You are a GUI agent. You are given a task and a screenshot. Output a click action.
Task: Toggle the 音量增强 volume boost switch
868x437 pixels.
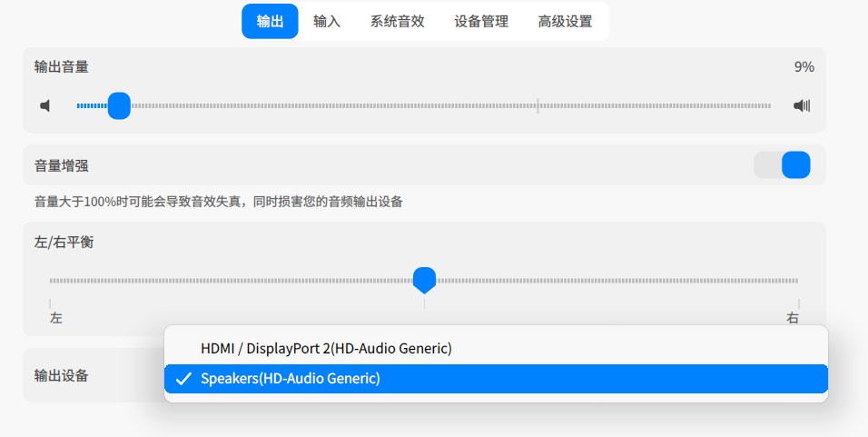[782, 165]
